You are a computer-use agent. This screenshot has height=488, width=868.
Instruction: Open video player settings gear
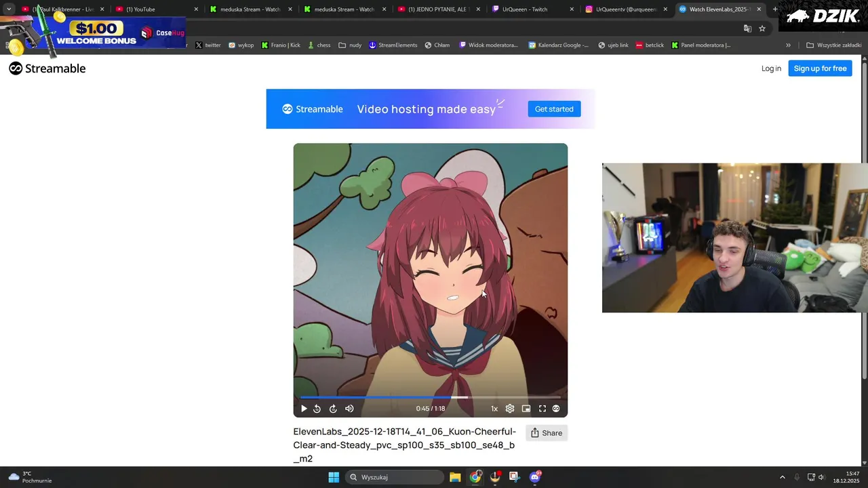(510, 409)
